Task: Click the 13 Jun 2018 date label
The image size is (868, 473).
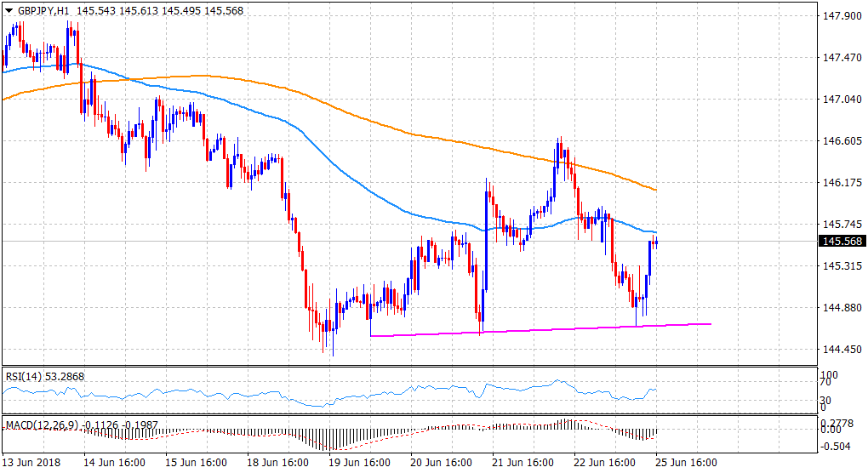Action: tap(30, 464)
